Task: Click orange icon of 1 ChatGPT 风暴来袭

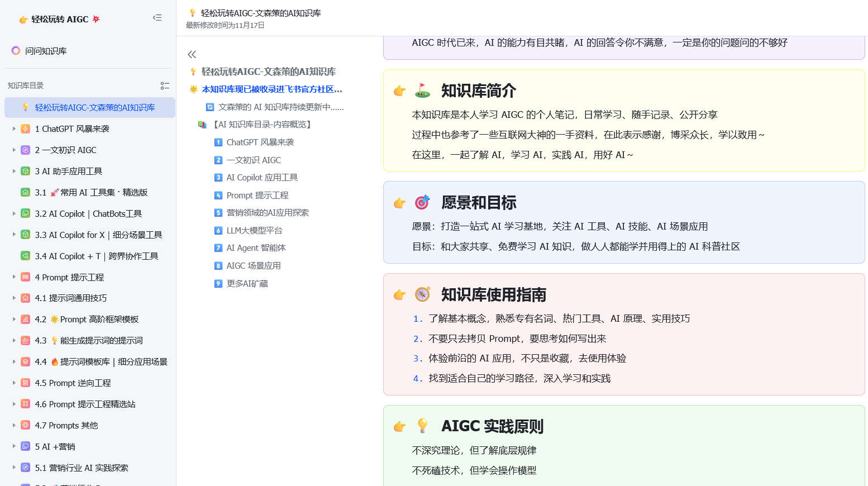Action: click(x=25, y=128)
